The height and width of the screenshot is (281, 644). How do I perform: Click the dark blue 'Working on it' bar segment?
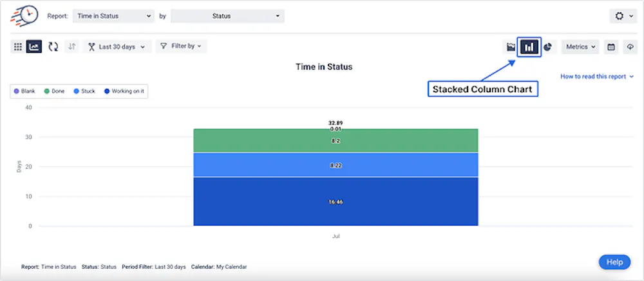pos(336,202)
